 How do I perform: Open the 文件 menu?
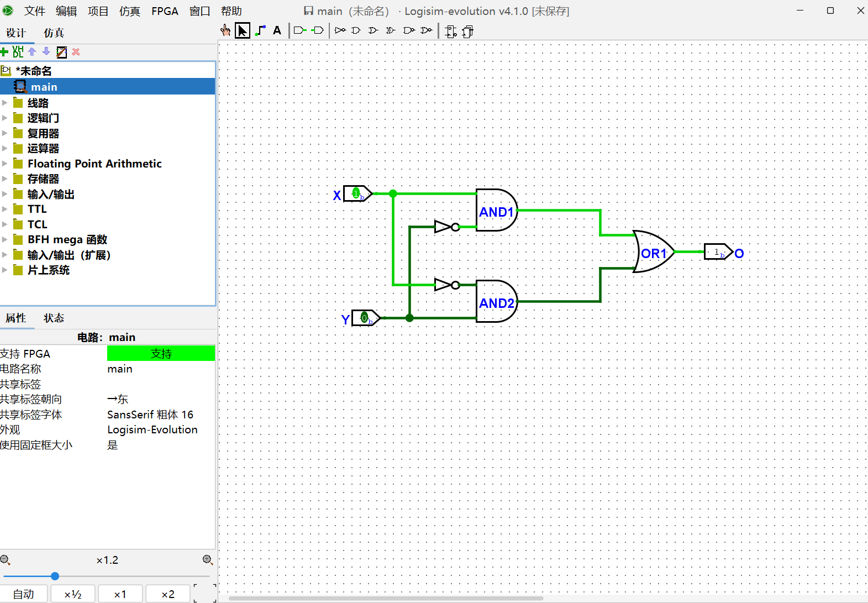pyautogui.click(x=35, y=11)
